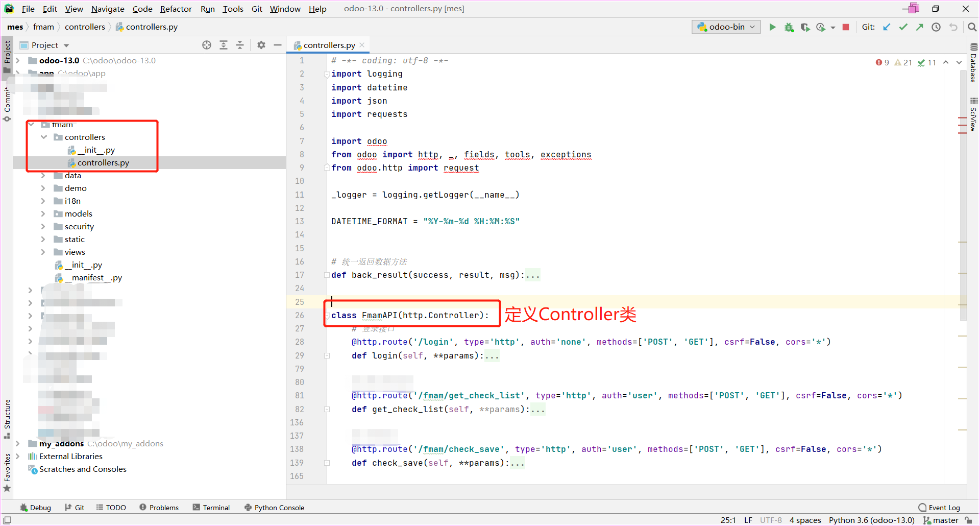Run the odoo-bin configuration

coord(772,27)
